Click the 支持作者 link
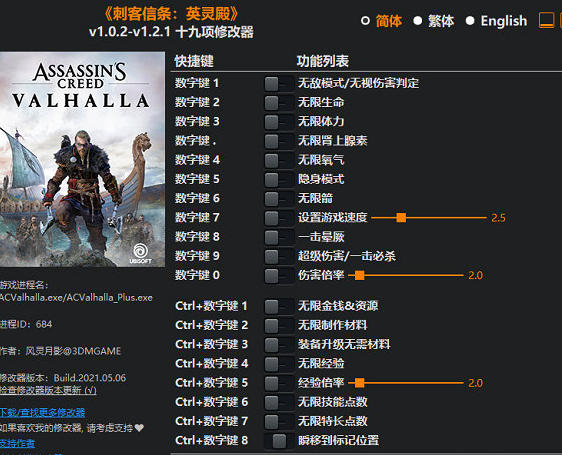Image resolution: width=562 pixels, height=455 pixels. 17,444
